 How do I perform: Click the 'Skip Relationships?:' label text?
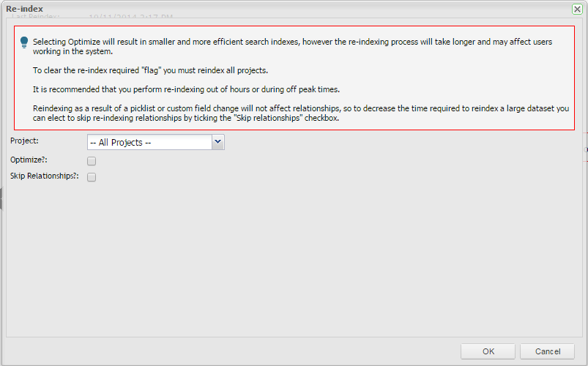click(x=44, y=176)
